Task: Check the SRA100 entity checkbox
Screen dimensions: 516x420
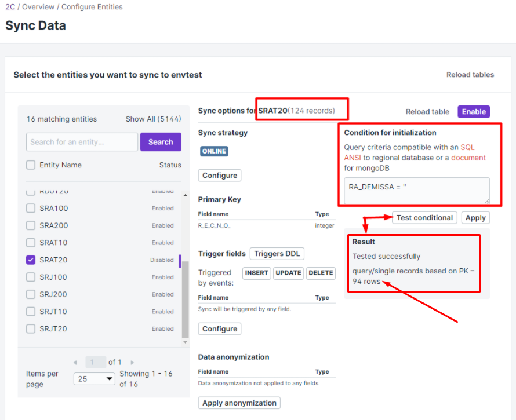Action: [x=31, y=208]
